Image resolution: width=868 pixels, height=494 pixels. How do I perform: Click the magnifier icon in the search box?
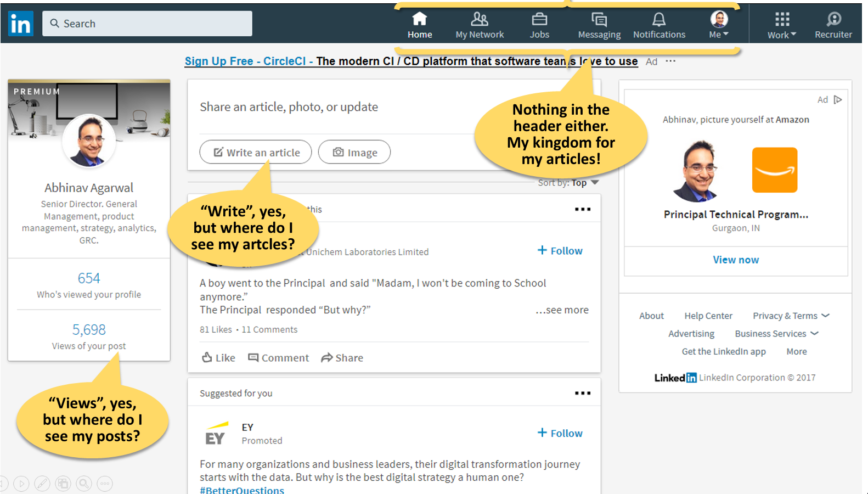tap(54, 24)
